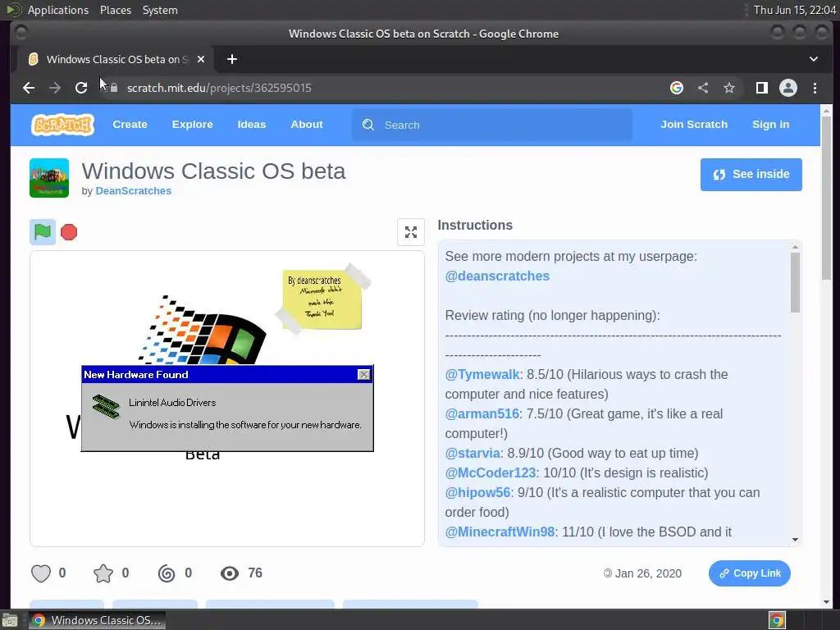Open the Ideas page
840x630 pixels.
coord(252,125)
